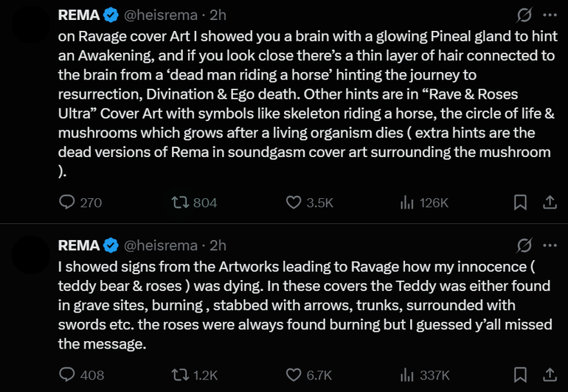Image resolution: width=568 pixels, height=392 pixels.
Task: Click @heisrema handle on second tweet
Action: point(160,245)
